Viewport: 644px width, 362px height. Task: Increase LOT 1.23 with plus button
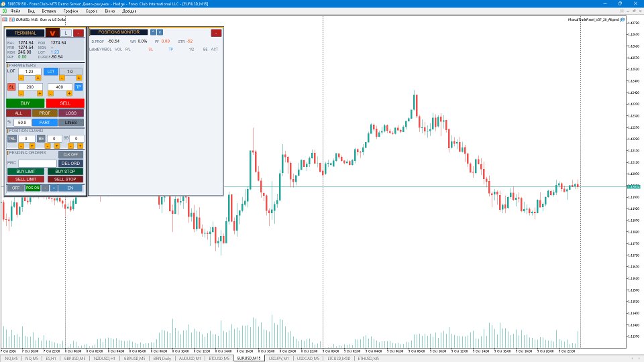point(38,78)
